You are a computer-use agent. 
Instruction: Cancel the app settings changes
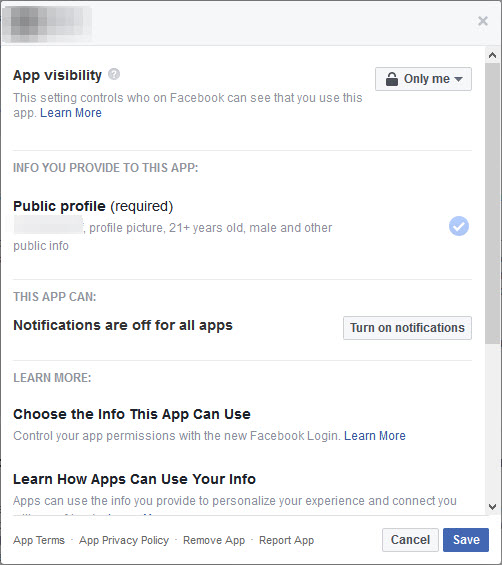(410, 540)
